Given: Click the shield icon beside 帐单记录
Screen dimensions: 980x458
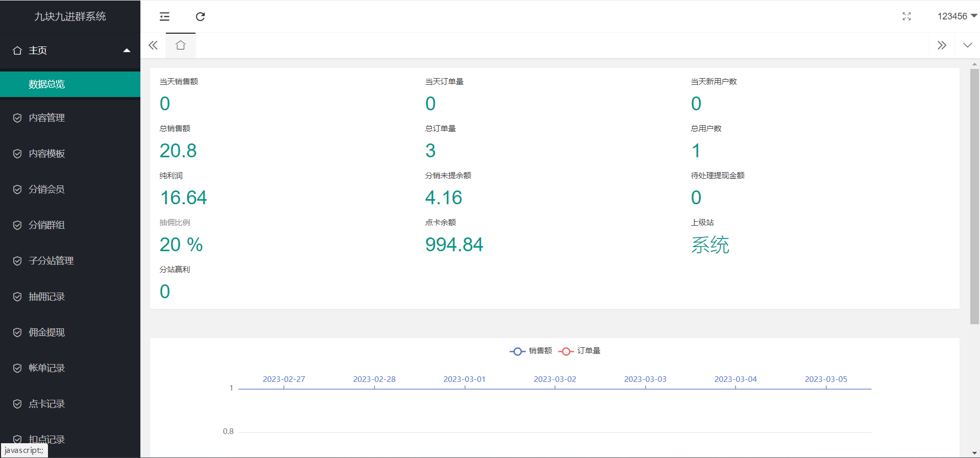Looking at the screenshot, I should point(17,368).
